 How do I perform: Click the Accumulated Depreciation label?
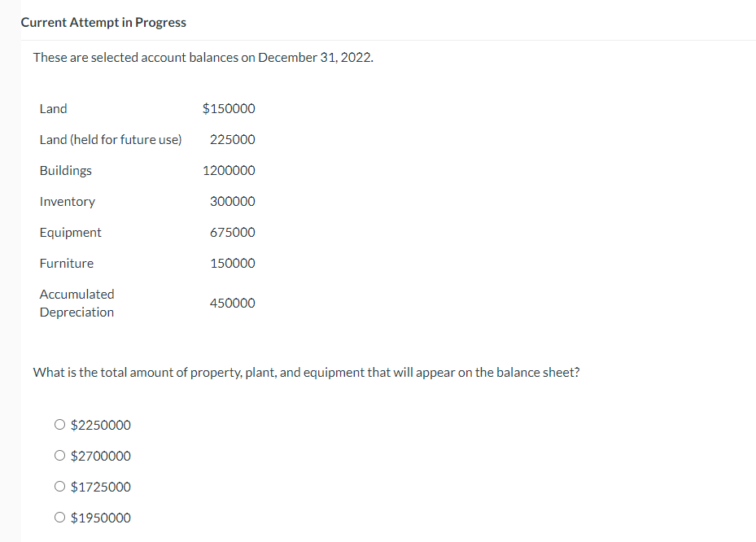click(x=76, y=303)
